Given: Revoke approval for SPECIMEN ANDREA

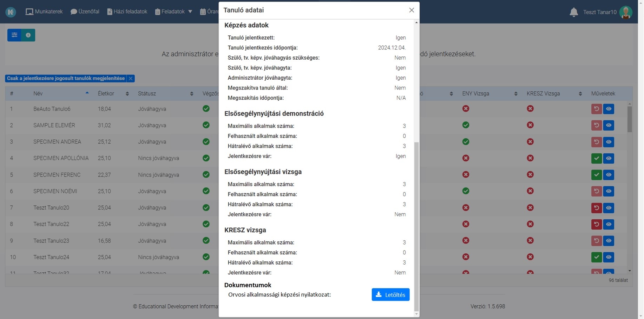Looking at the screenshot, I should coord(597,142).
